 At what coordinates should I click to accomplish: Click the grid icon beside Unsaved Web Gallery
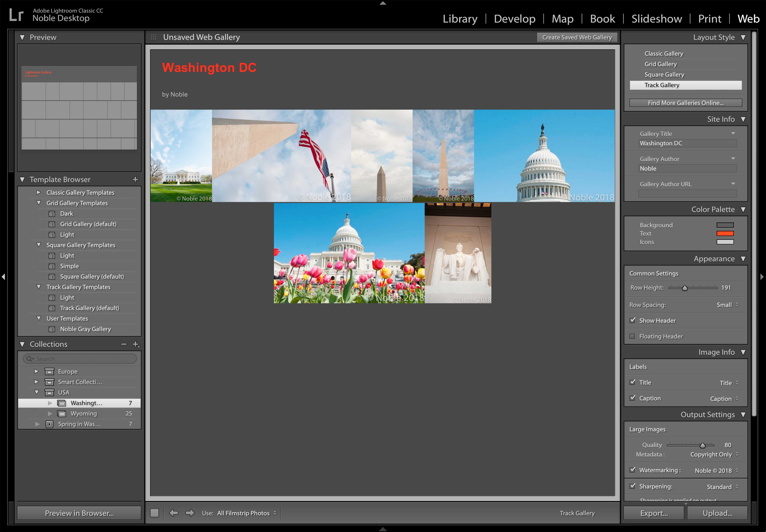pyautogui.click(x=154, y=37)
